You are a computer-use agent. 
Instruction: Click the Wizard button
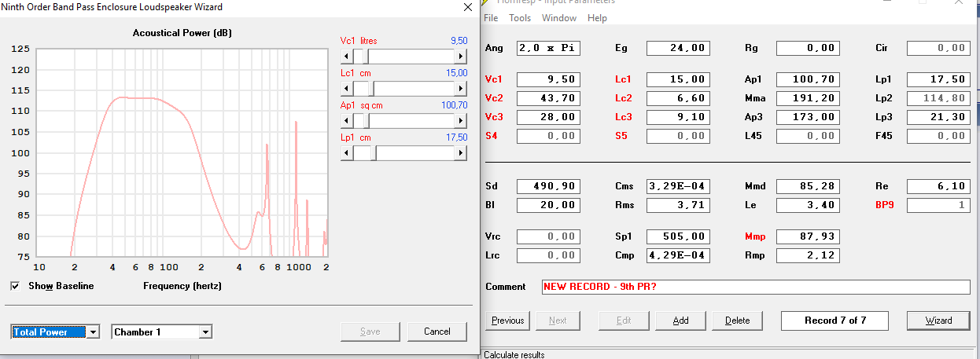point(938,321)
